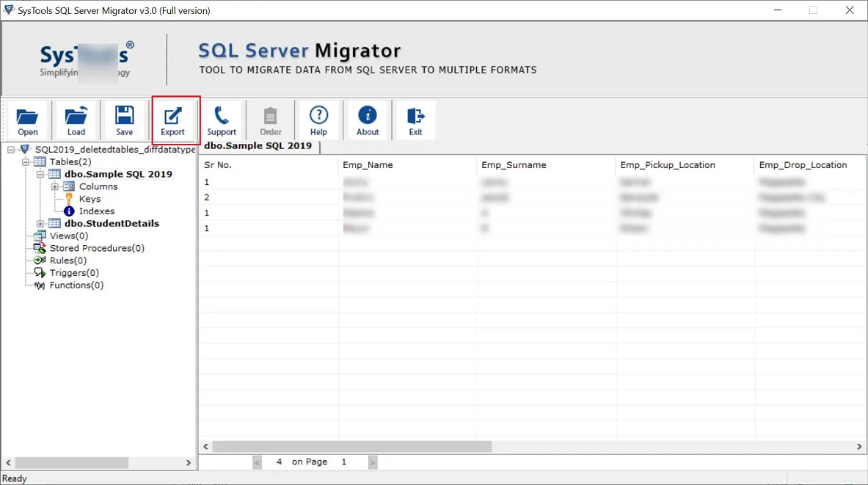This screenshot has width=868, height=485.
Task: Click data grid scroll right arrow
Action: (x=859, y=446)
